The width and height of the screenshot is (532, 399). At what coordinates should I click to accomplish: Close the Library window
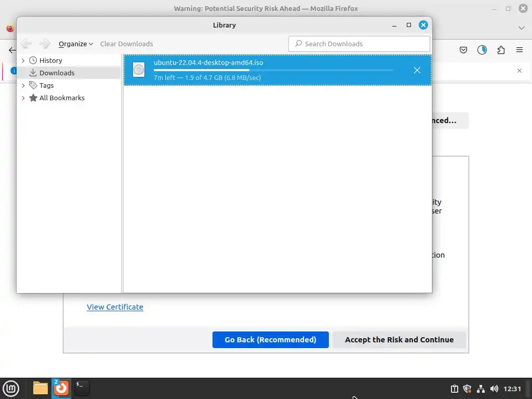coord(423,25)
